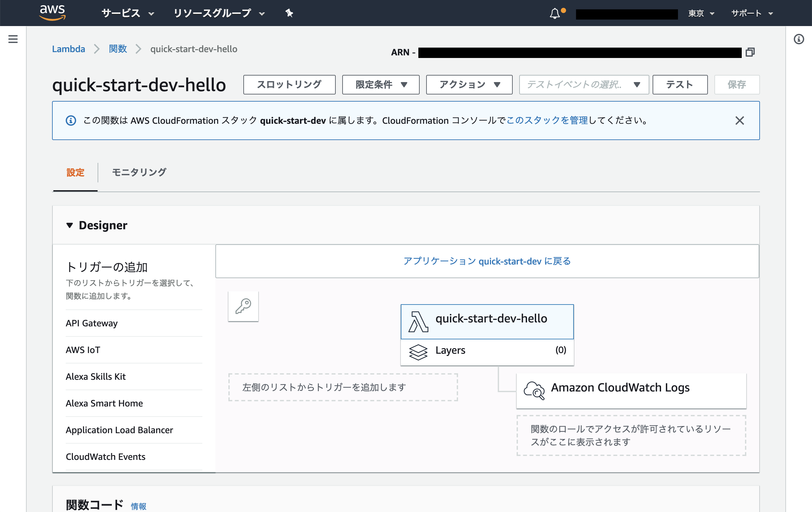Click the key permissions icon in Designer

point(243,306)
